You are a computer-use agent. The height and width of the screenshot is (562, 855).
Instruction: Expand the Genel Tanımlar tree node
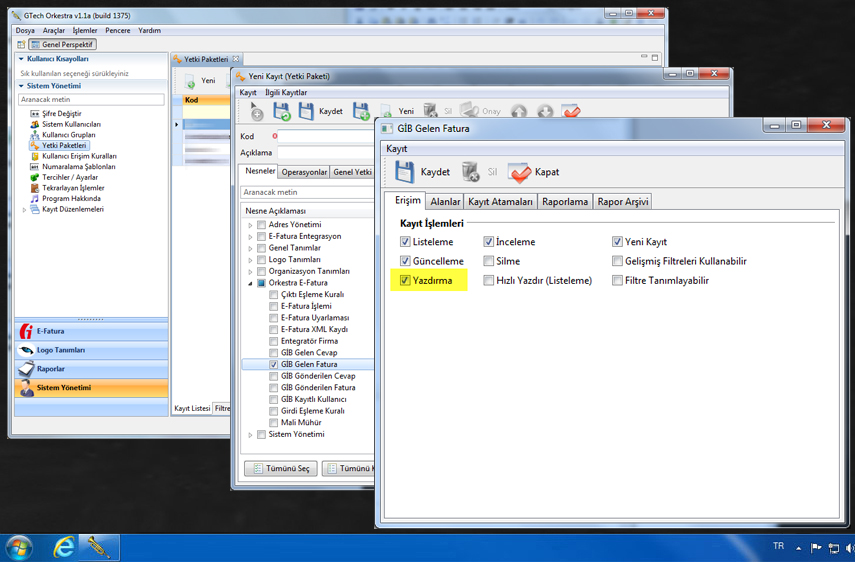(x=250, y=249)
